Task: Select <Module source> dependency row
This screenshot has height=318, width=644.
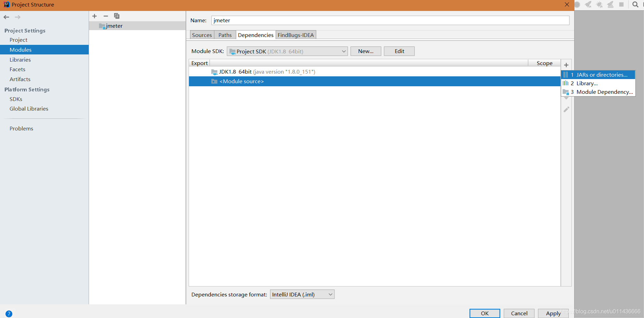Action: [x=375, y=81]
